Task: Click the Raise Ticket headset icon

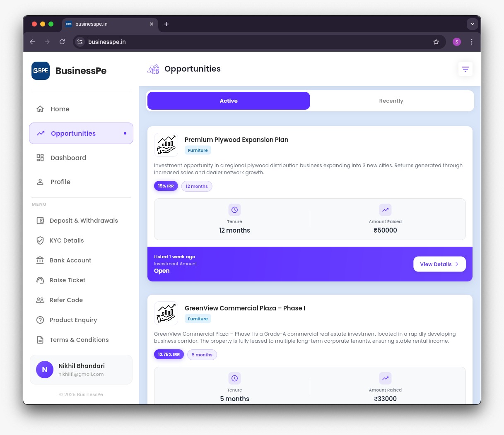Action: pos(40,280)
